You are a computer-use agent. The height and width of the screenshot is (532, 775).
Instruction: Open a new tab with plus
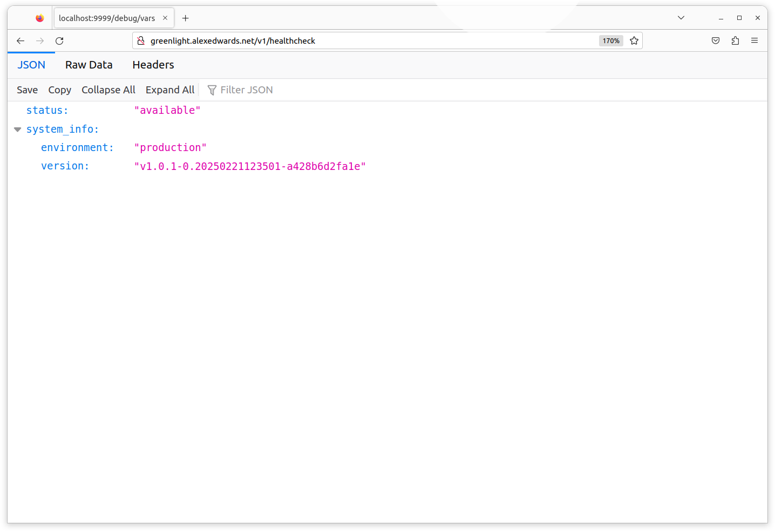click(186, 18)
